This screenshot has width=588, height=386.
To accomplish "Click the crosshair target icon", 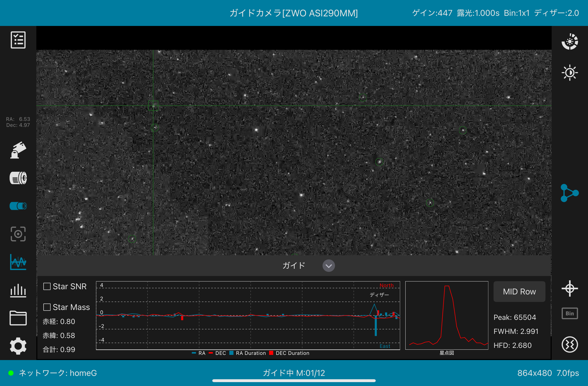I will (570, 288).
